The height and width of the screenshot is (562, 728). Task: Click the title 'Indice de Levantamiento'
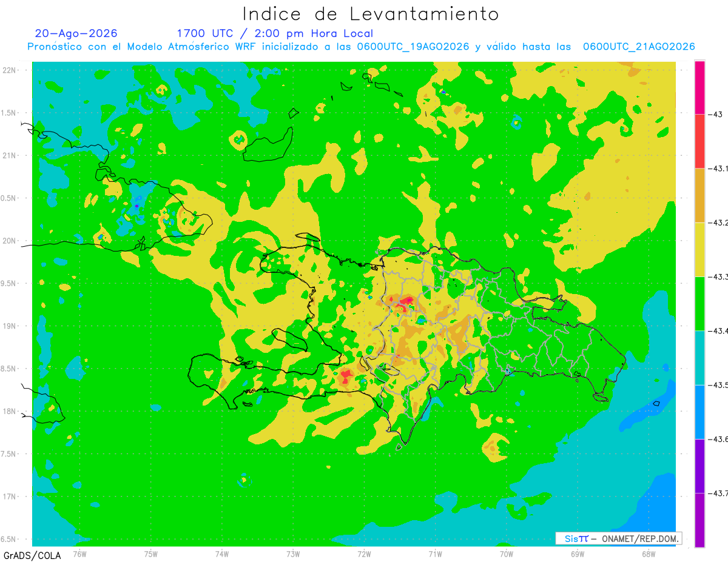click(x=371, y=14)
